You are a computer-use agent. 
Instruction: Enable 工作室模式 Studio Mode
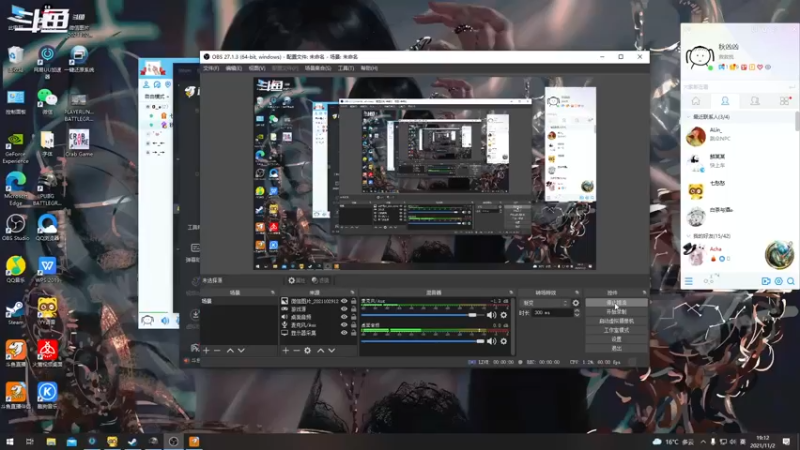tap(616, 330)
